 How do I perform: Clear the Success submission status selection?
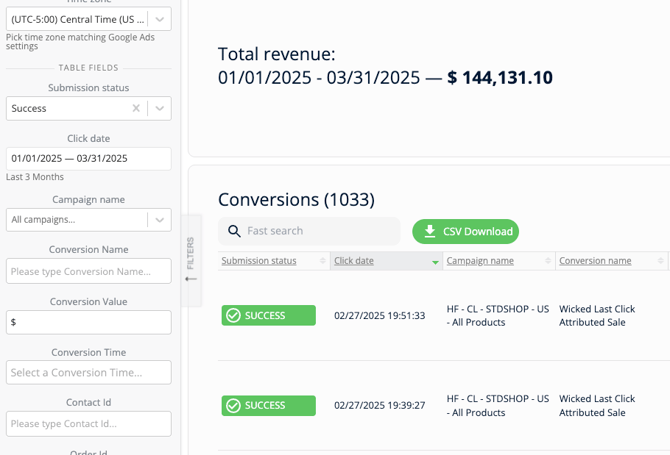(x=136, y=108)
